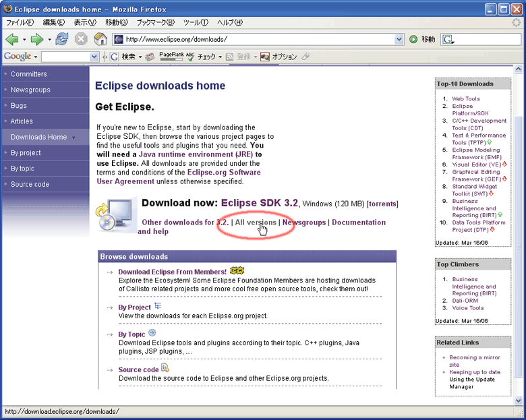Open the Java runtime environment (JRE) link
The image size is (526, 420).
point(196,154)
